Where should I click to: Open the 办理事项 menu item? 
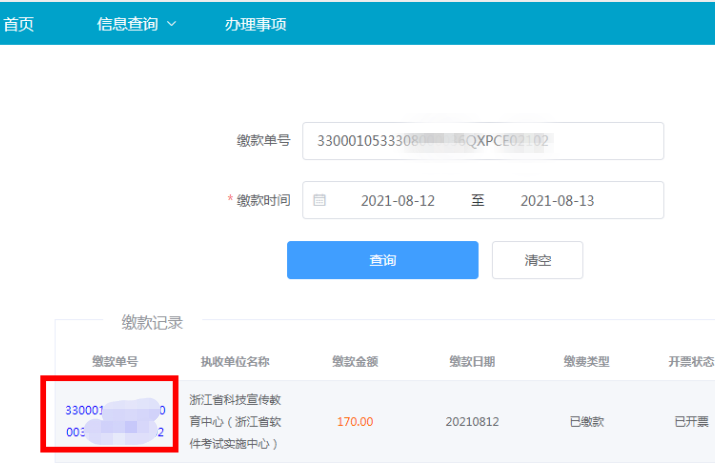pyautogui.click(x=255, y=24)
